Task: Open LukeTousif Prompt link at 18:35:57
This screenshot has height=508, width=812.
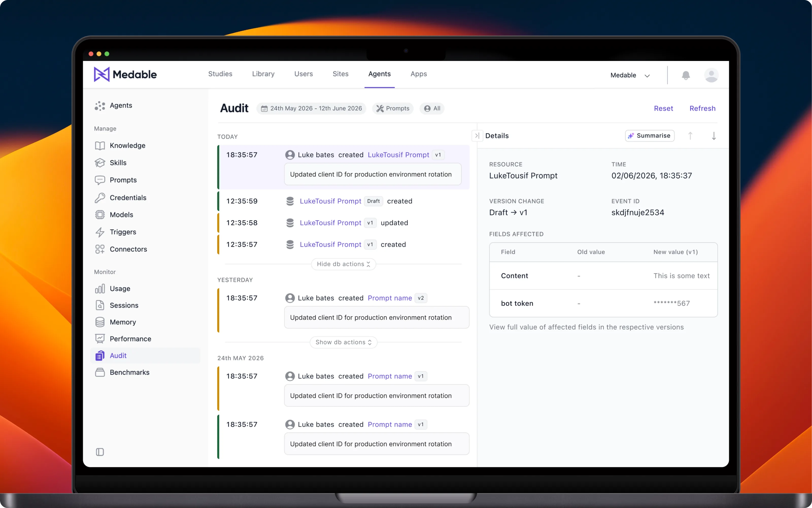Action: tap(398, 155)
